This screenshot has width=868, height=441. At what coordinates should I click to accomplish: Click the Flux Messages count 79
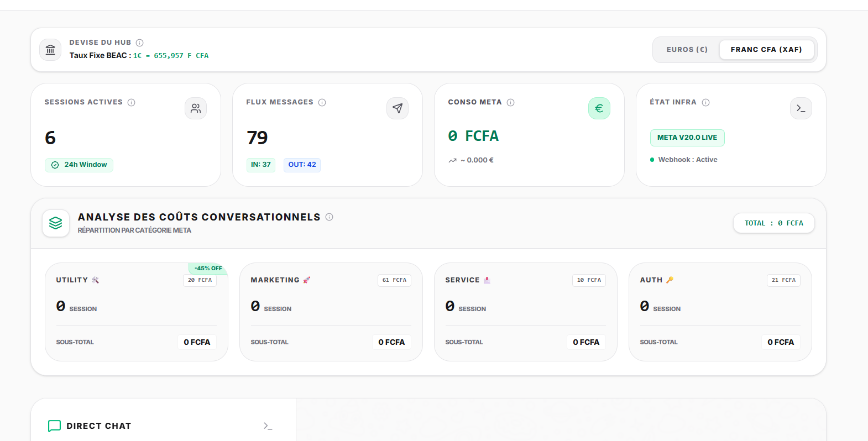[x=257, y=138]
